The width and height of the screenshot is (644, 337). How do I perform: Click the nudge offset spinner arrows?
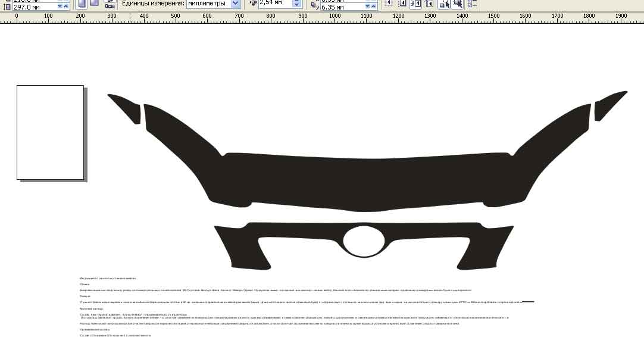click(x=296, y=3)
